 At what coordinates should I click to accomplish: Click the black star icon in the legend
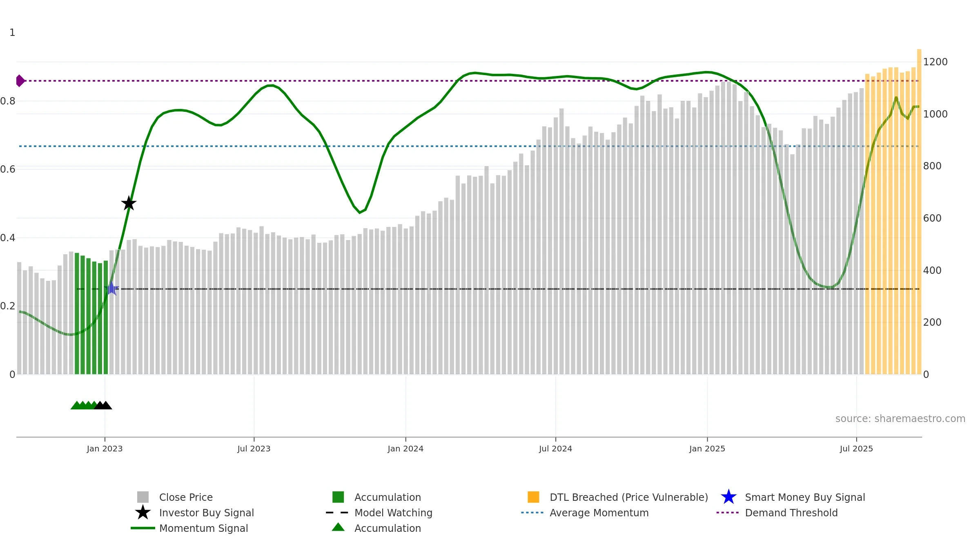(143, 513)
